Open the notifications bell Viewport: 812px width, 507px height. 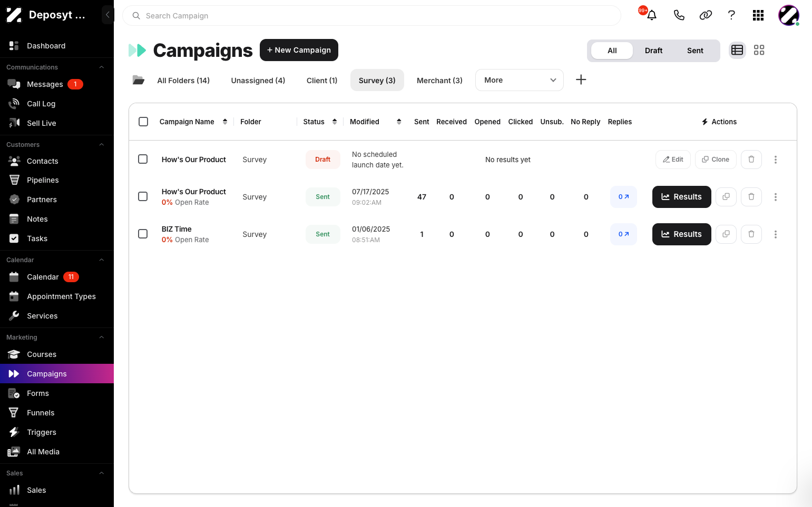tap(652, 15)
